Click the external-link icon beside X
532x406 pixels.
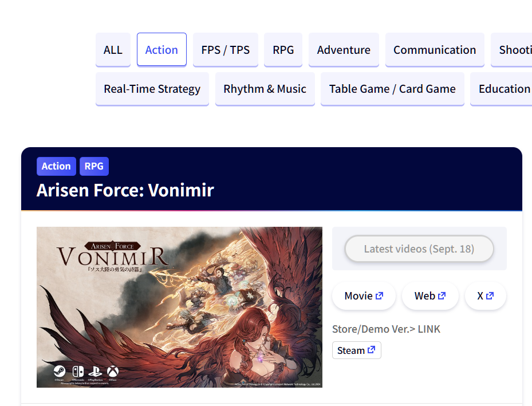point(490,295)
